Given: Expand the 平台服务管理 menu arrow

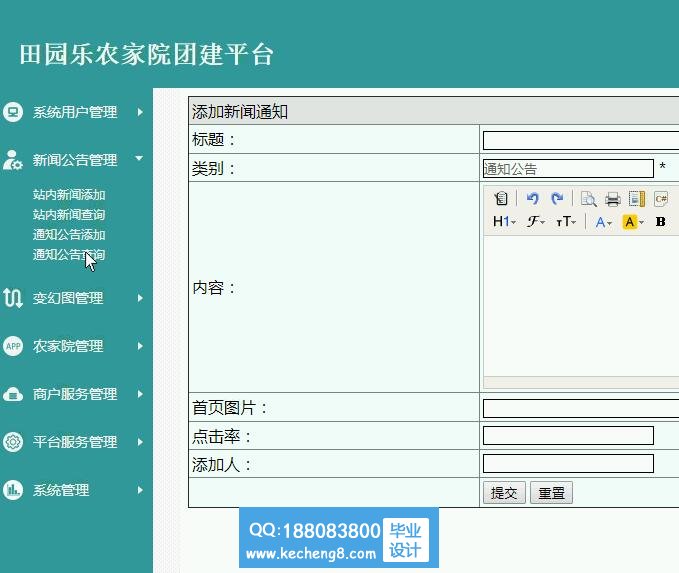Looking at the screenshot, I should coord(140,442).
